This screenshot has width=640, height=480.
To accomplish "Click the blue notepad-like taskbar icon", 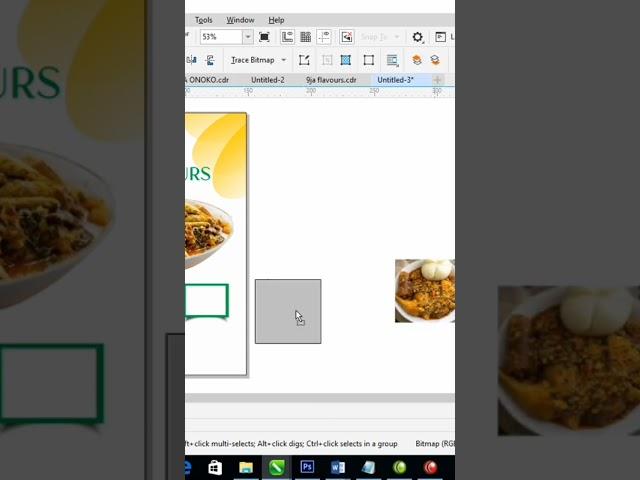I will coord(369,468).
